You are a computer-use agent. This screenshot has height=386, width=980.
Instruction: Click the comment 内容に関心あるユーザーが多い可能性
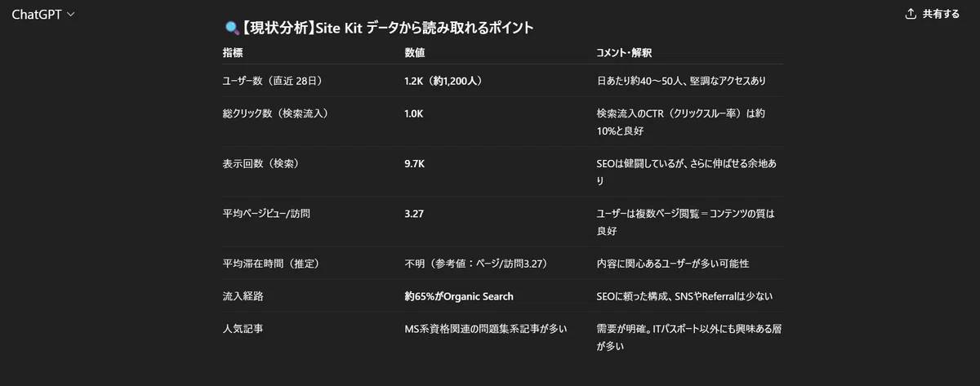673,264
